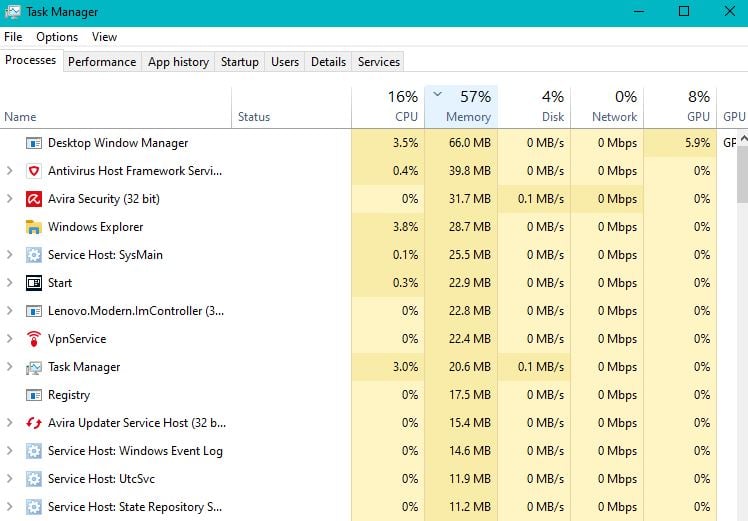This screenshot has width=748, height=521.
Task: Click the VpnService red wifi icon
Action: click(x=33, y=339)
